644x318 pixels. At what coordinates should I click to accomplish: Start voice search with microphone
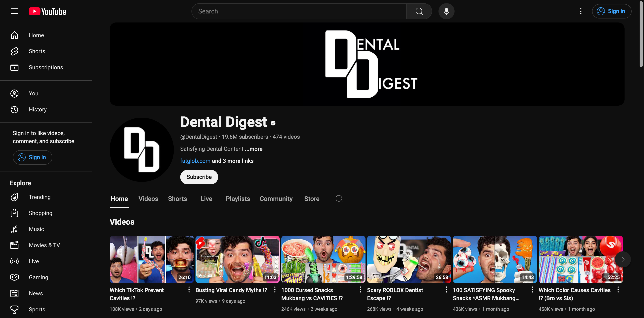[x=446, y=11]
